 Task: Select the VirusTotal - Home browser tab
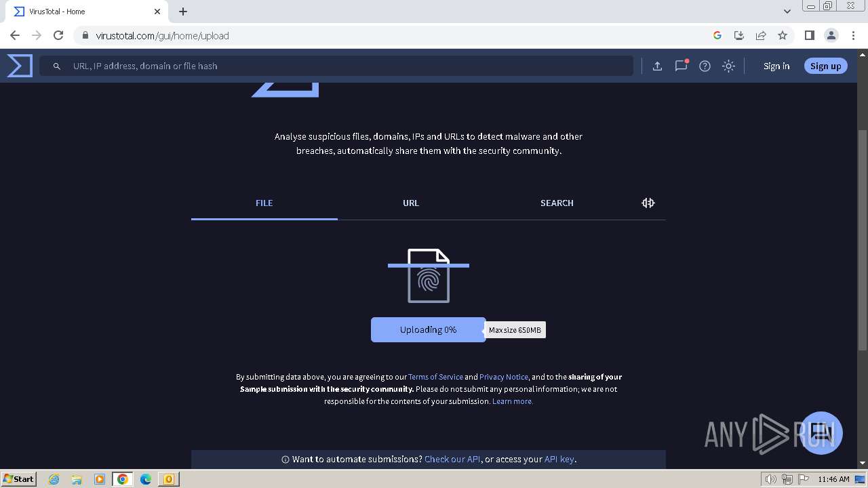87,12
